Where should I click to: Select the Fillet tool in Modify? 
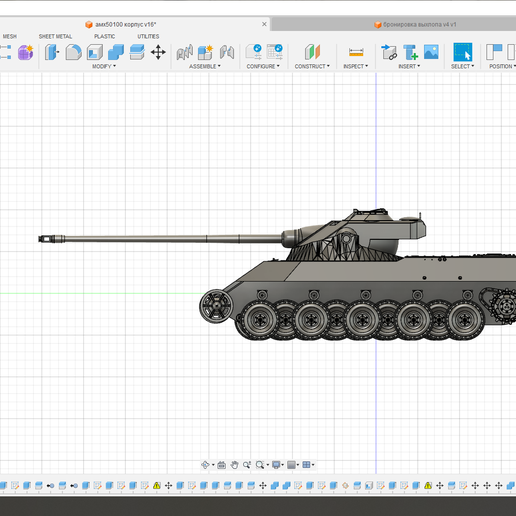pos(73,52)
